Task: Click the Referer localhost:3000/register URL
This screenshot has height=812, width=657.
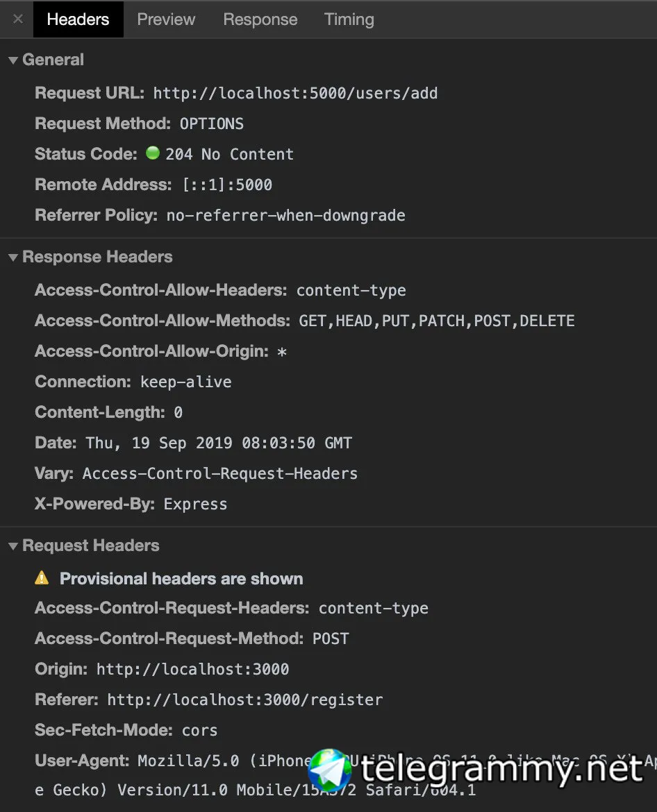Action: point(245,700)
